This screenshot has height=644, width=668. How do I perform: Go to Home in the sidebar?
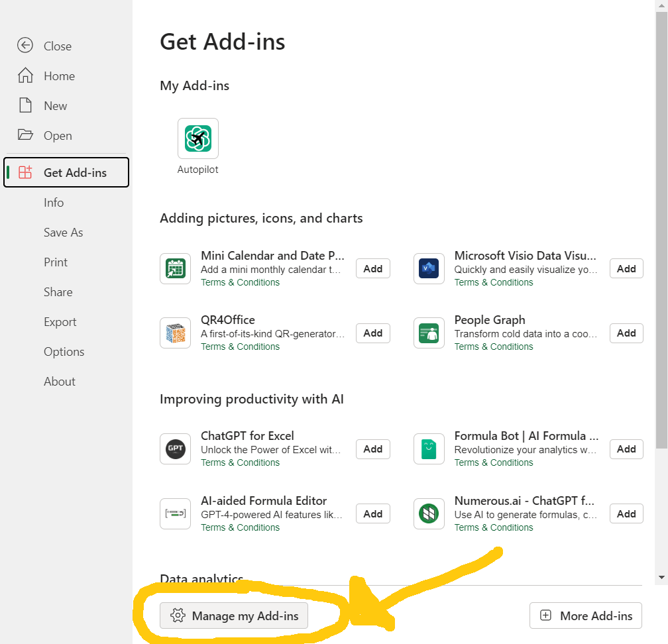59,76
